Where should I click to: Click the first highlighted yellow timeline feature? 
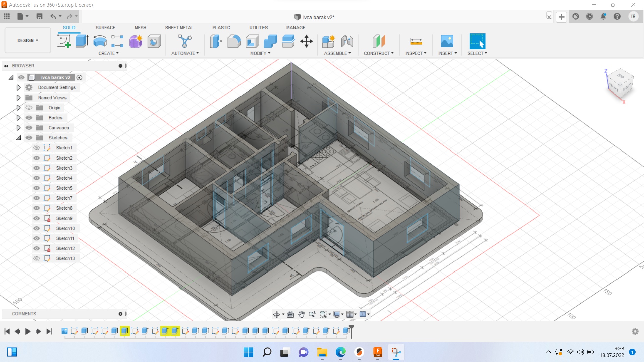[125, 331]
